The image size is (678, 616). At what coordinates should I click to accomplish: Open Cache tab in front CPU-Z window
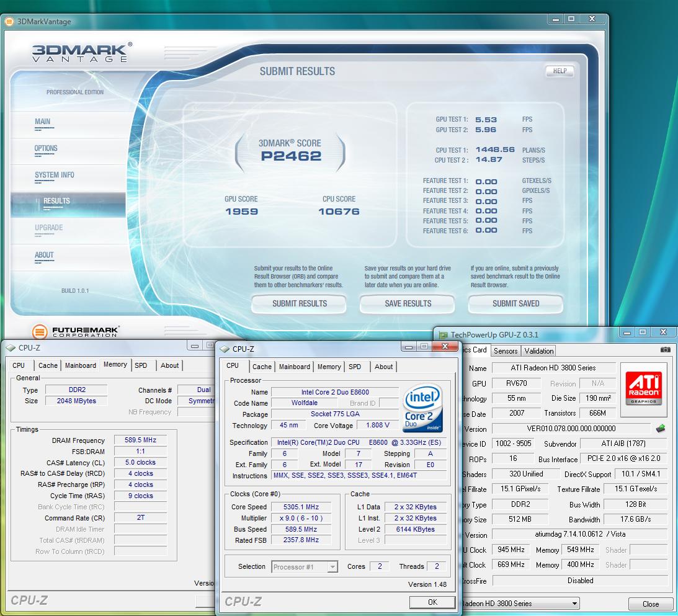coord(262,367)
